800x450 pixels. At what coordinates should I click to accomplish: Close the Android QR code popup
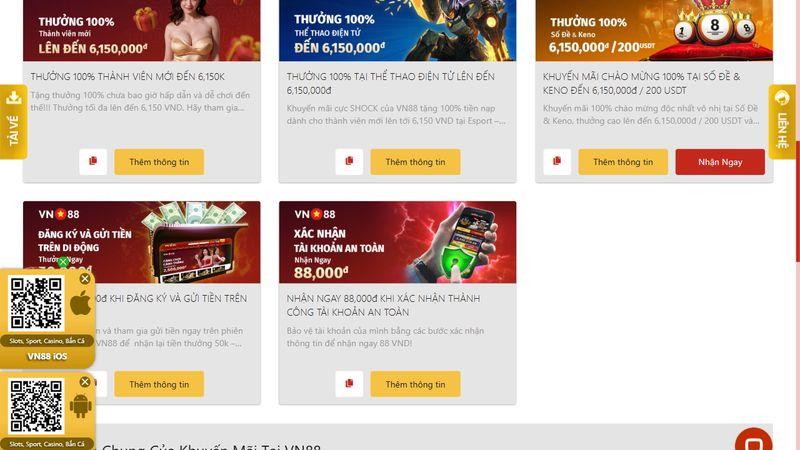(85, 382)
